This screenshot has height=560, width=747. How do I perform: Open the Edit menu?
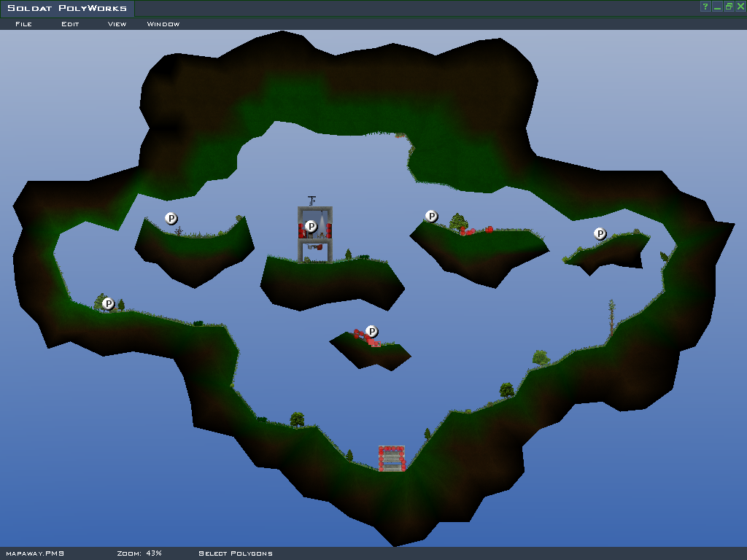coord(70,24)
